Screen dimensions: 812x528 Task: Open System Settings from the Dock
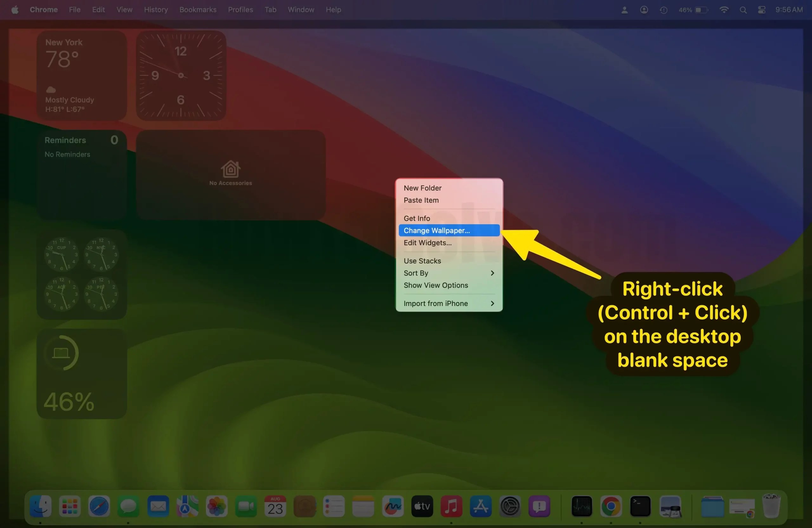(x=510, y=506)
